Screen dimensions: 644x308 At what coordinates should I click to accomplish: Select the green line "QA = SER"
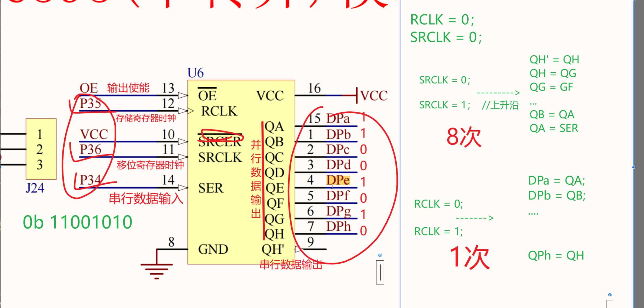pos(554,128)
